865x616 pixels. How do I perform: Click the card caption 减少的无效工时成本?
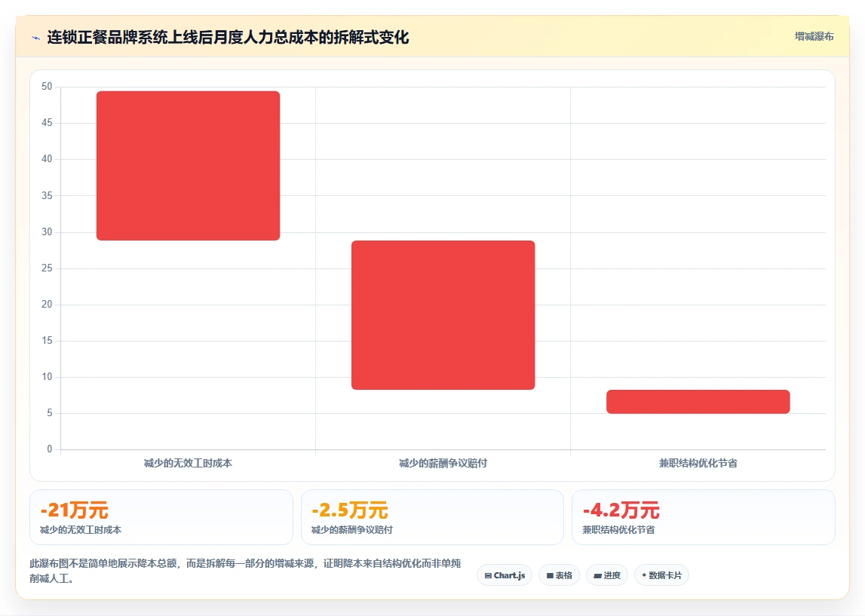(x=81, y=530)
